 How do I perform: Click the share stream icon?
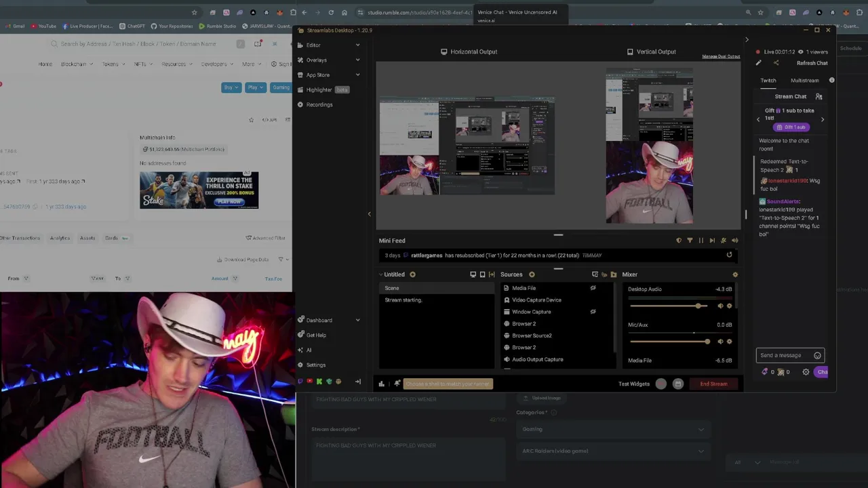click(776, 63)
